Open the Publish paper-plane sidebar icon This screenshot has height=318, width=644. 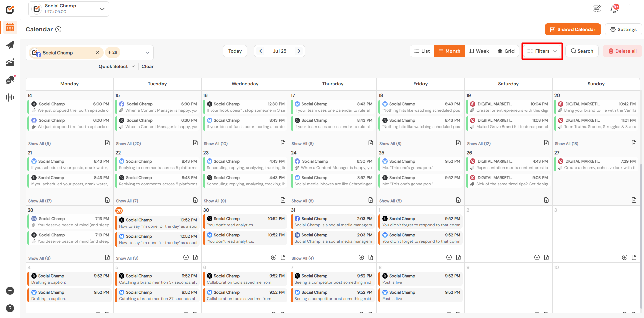10,45
